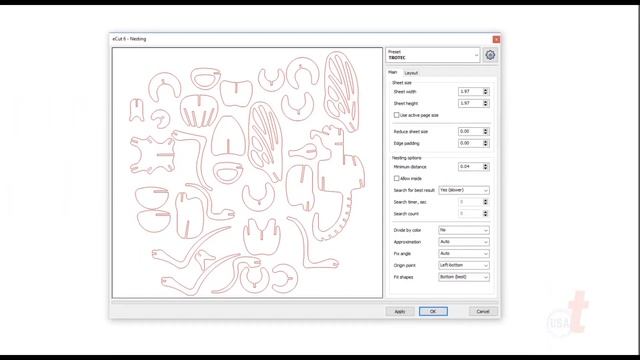Open the Search for best result dropdown
The image size is (640, 360).
(x=464, y=190)
